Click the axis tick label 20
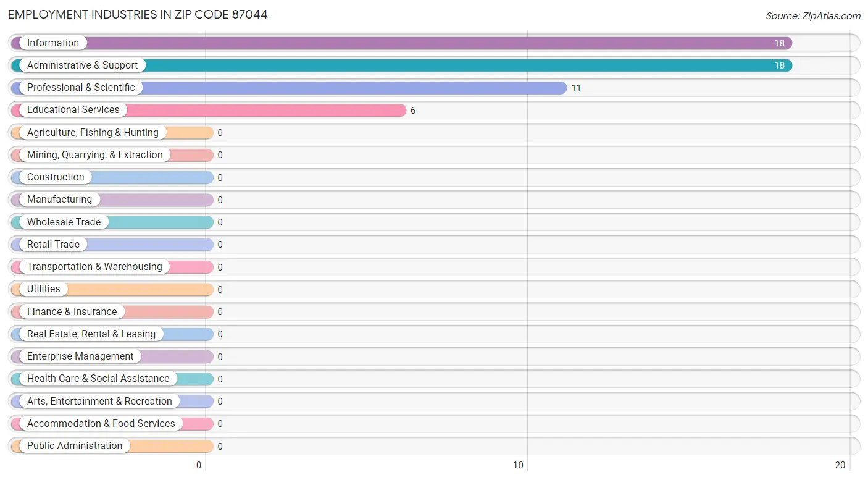This screenshot has width=868, height=480. 840,465
